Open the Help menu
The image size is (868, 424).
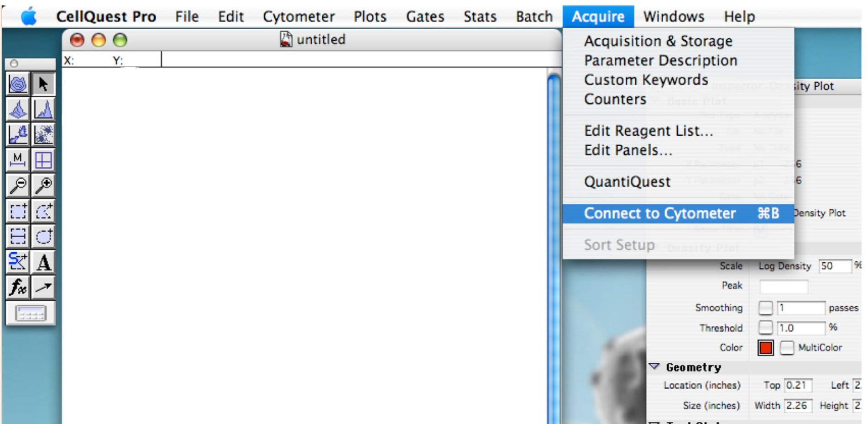[x=739, y=16]
